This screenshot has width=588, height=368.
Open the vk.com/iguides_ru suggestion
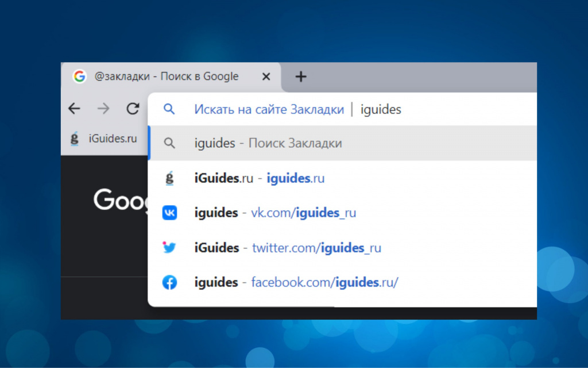[343, 213]
